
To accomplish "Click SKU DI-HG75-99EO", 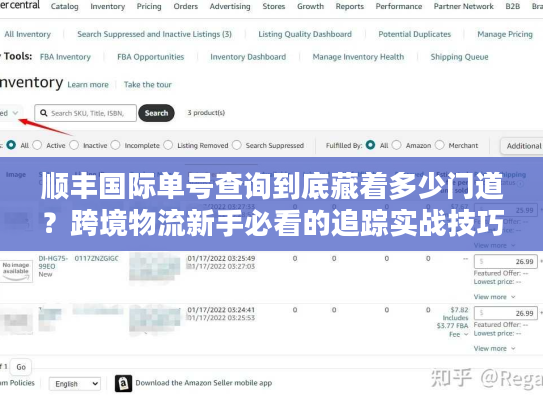I will (x=53, y=262).
